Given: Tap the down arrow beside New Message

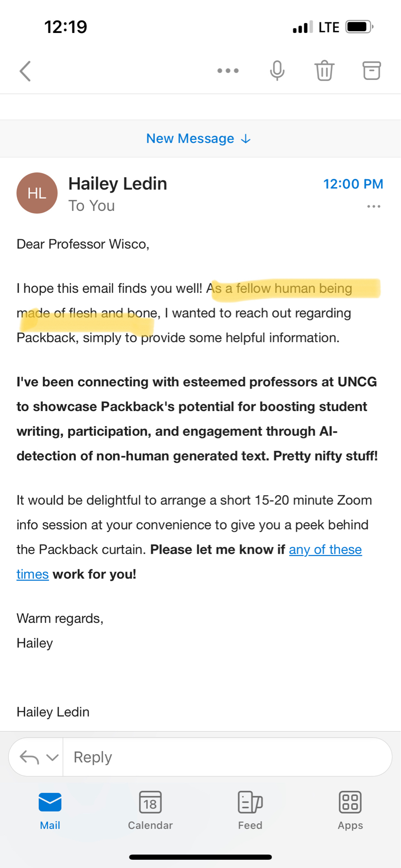Looking at the screenshot, I should click(246, 139).
